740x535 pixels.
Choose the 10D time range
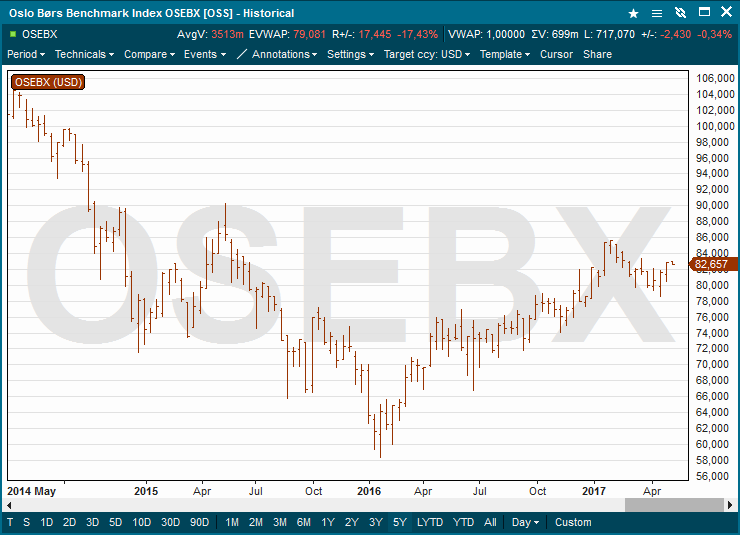tap(142, 522)
